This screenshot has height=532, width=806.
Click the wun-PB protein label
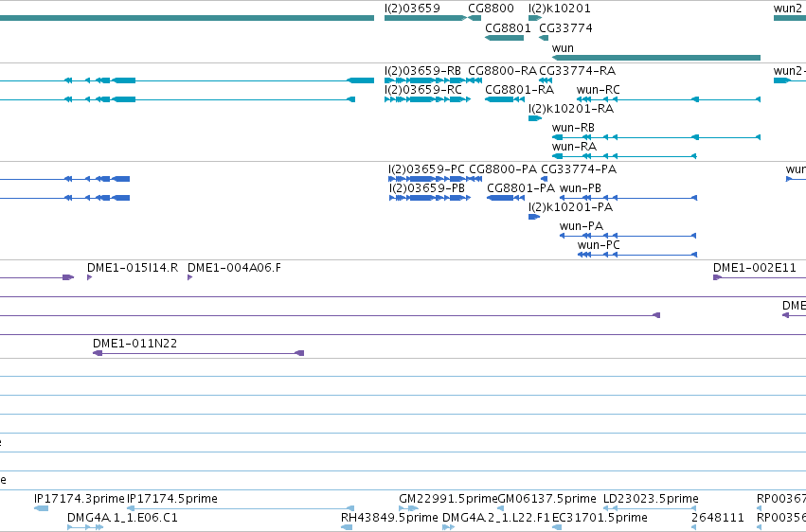point(581,188)
